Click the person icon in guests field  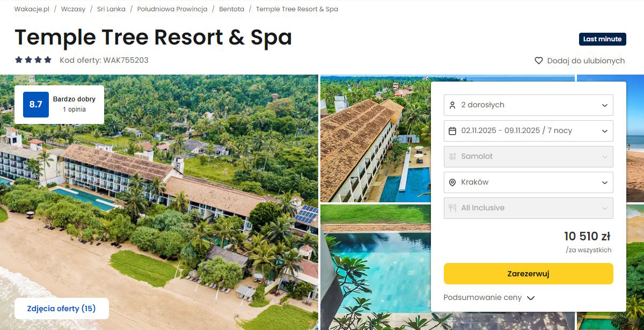pos(452,105)
